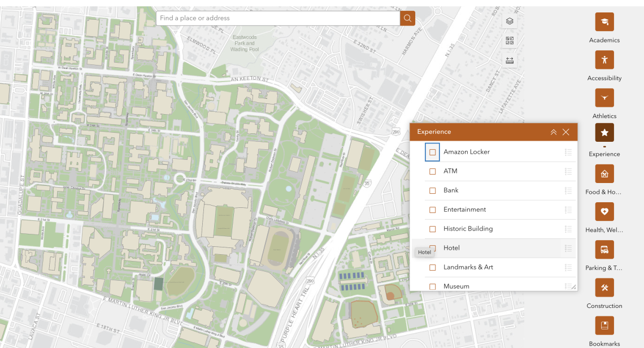Image resolution: width=644 pixels, height=348 pixels.
Task: Click the search magnifier button
Action: (407, 18)
